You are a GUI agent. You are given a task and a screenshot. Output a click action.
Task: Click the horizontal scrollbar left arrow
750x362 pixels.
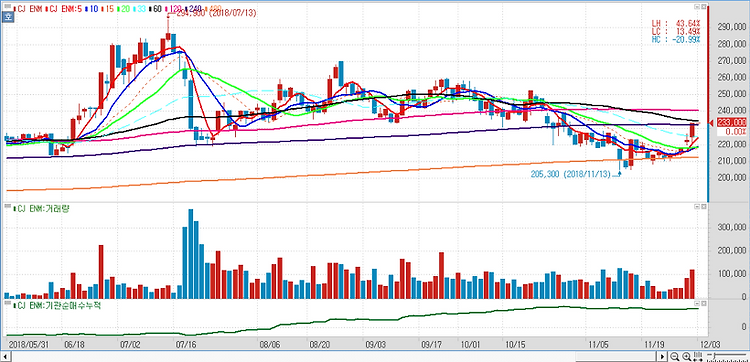[6, 356]
